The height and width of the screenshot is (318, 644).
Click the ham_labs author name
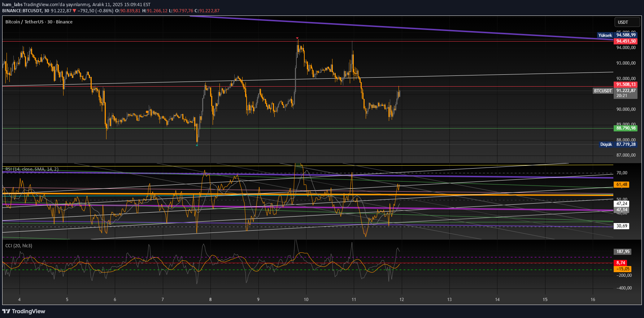(12, 5)
